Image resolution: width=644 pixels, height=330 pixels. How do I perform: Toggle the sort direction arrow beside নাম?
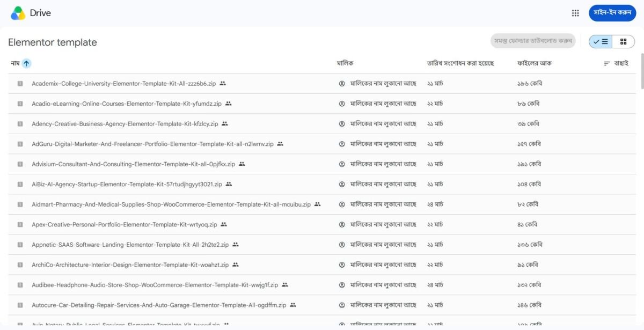click(x=26, y=63)
